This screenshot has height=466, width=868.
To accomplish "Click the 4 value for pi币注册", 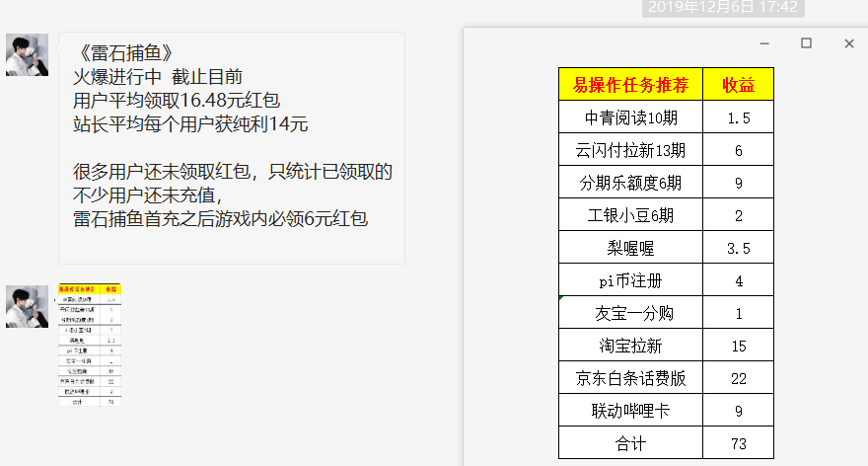I will point(739,280).
